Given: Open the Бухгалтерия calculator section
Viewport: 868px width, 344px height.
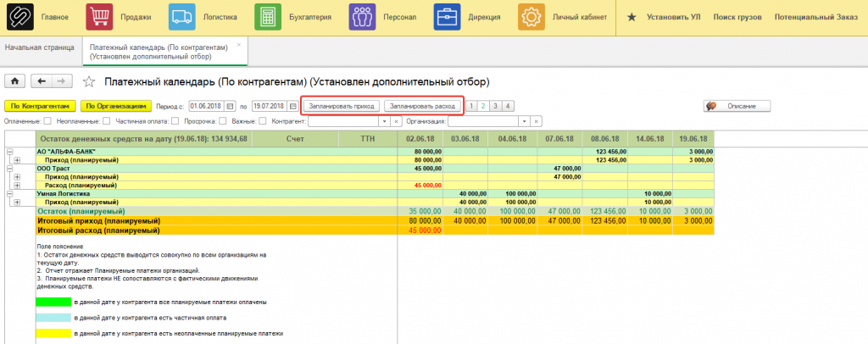Looking at the screenshot, I should click(x=268, y=17).
